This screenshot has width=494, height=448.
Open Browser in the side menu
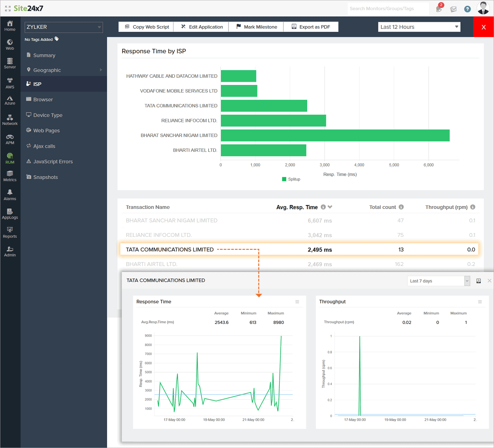43,99
